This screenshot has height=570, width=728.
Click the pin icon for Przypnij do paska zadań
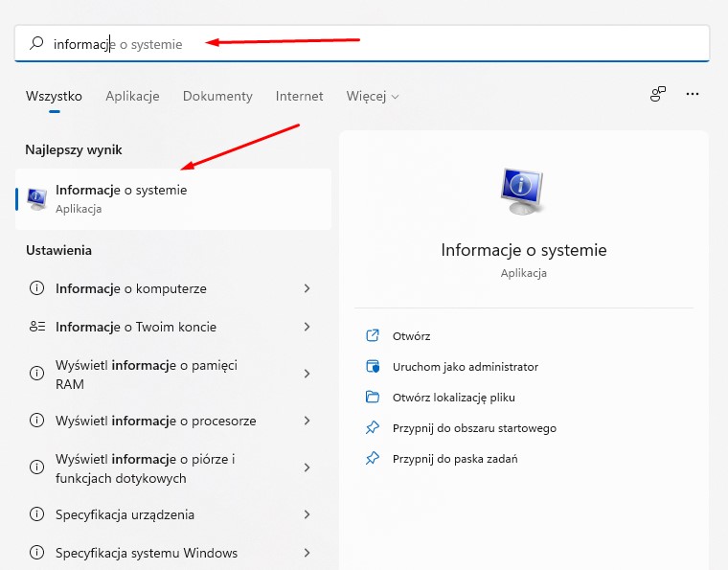click(x=374, y=459)
